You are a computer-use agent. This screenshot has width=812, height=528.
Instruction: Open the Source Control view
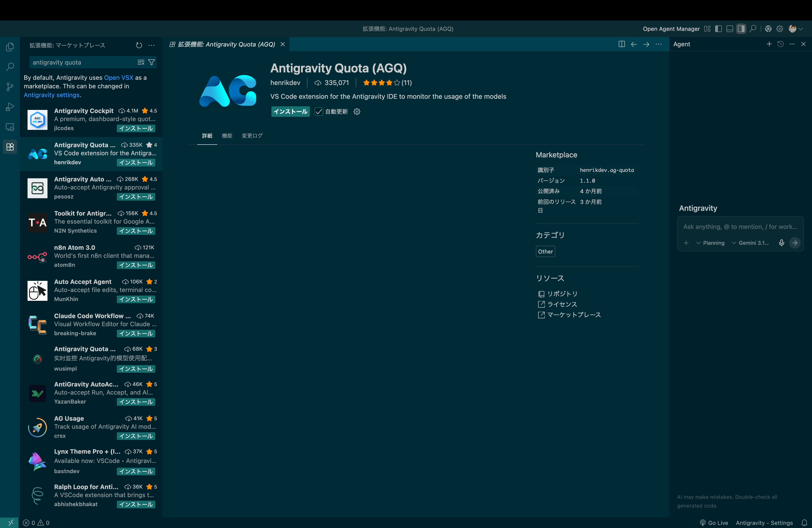pos(10,87)
